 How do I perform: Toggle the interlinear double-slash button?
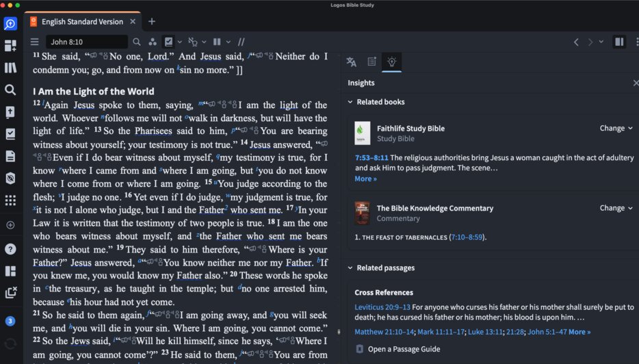pos(241,42)
